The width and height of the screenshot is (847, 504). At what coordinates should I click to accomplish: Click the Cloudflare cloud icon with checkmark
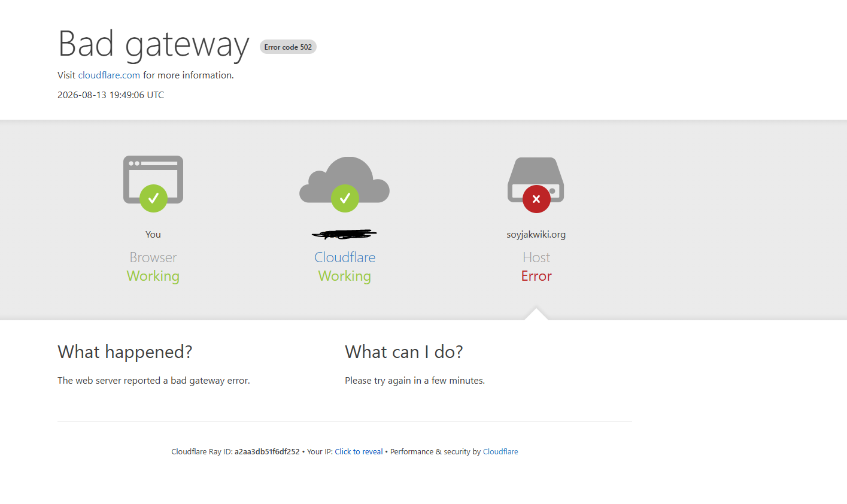(345, 184)
